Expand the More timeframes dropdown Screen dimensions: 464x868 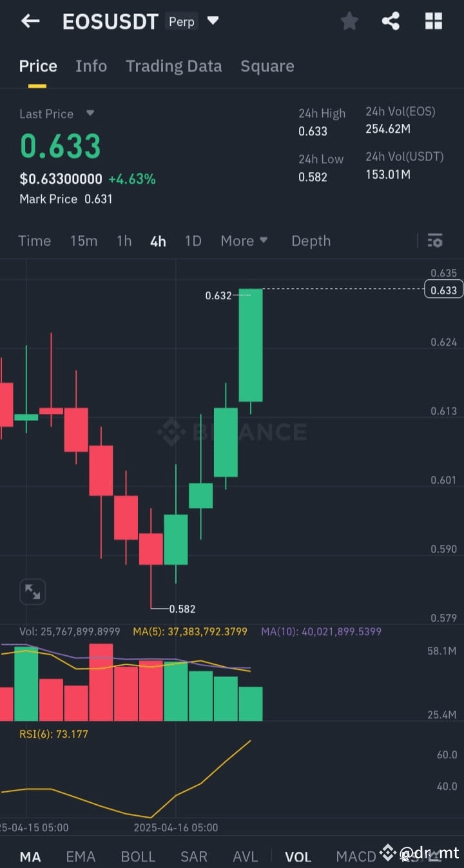[x=244, y=241]
